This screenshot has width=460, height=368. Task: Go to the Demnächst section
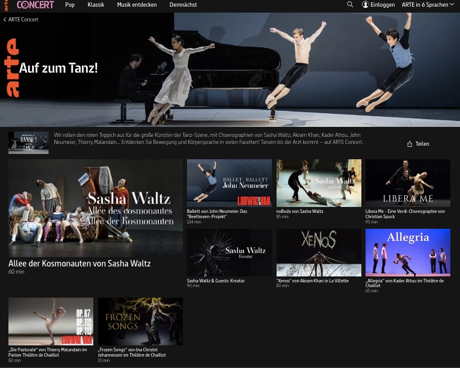click(183, 5)
